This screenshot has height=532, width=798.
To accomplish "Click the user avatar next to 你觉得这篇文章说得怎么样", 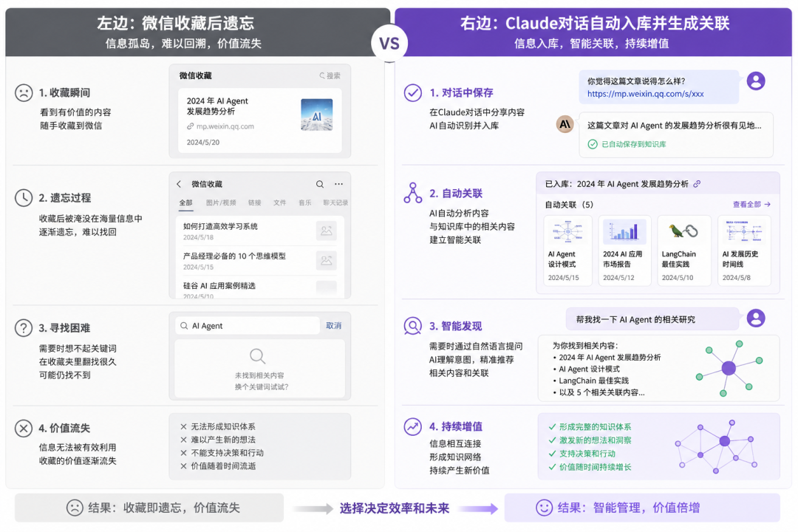I will 756,81.
